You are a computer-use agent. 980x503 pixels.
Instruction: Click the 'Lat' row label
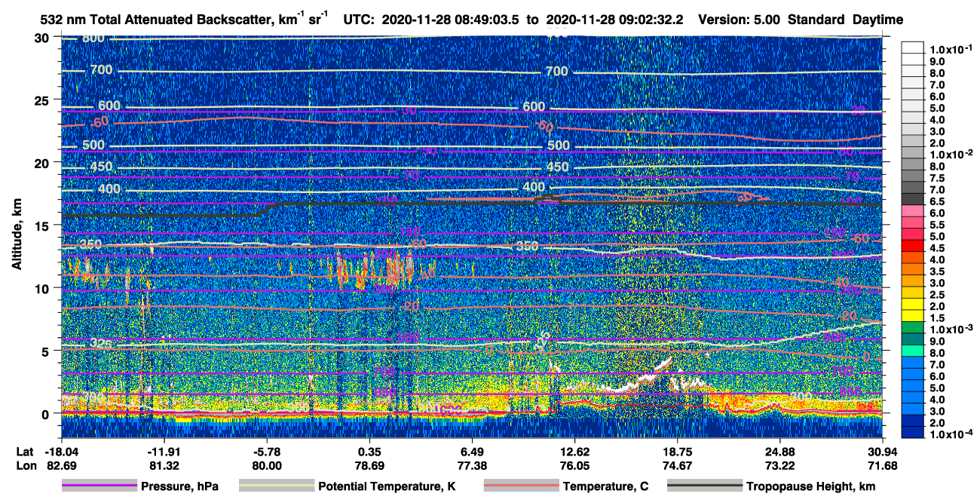(x=24, y=451)
